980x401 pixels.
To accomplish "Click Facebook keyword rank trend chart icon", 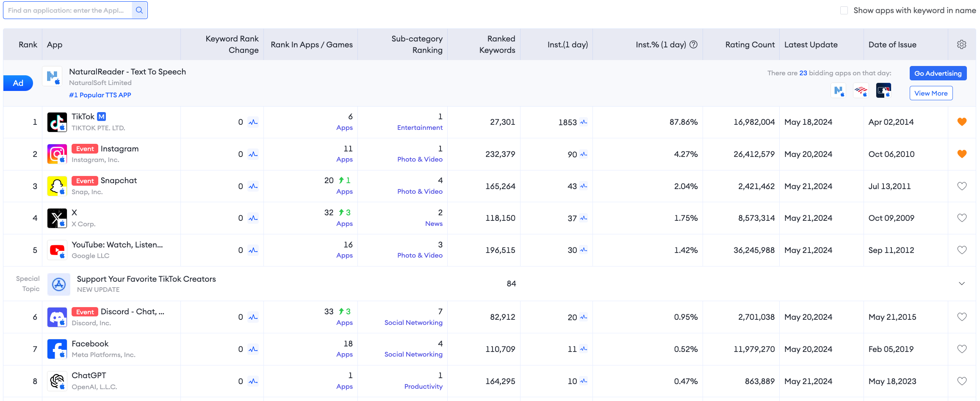I will (x=253, y=349).
